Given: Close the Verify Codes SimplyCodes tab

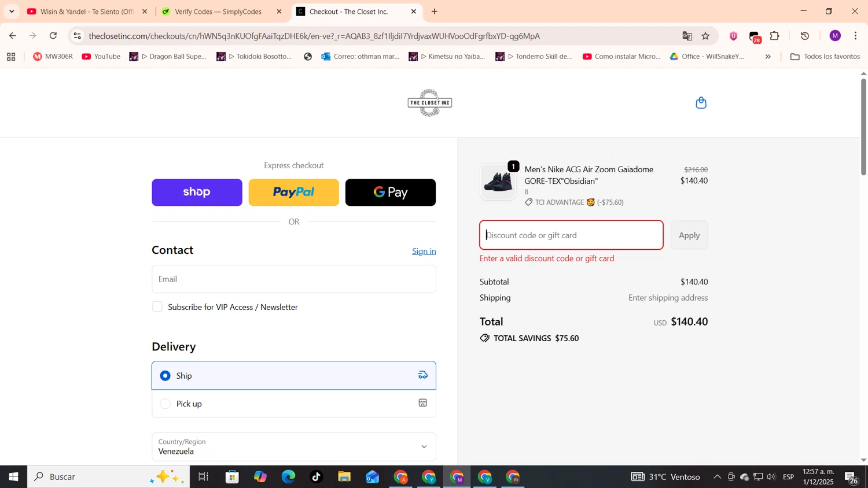Looking at the screenshot, I should (279, 12).
